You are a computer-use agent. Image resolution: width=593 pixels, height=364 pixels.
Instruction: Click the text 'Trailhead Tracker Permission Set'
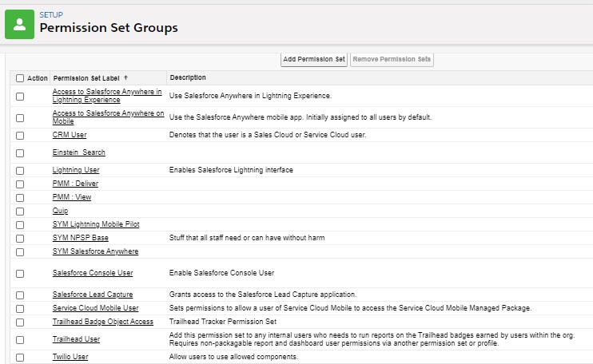click(x=223, y=322)
